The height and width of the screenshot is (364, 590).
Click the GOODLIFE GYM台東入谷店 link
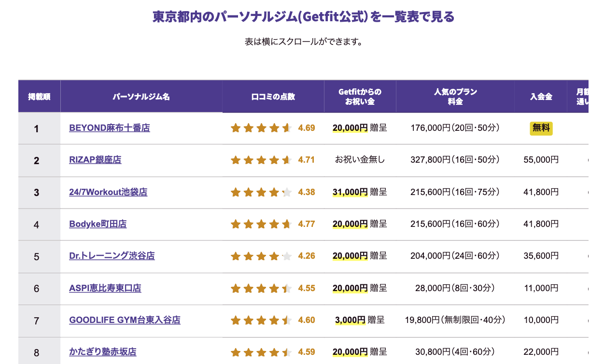click(x=125, y=320)
